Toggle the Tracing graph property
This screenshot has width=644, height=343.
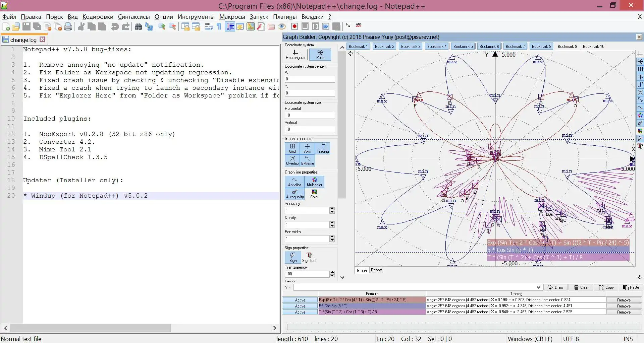pos(323,148)
